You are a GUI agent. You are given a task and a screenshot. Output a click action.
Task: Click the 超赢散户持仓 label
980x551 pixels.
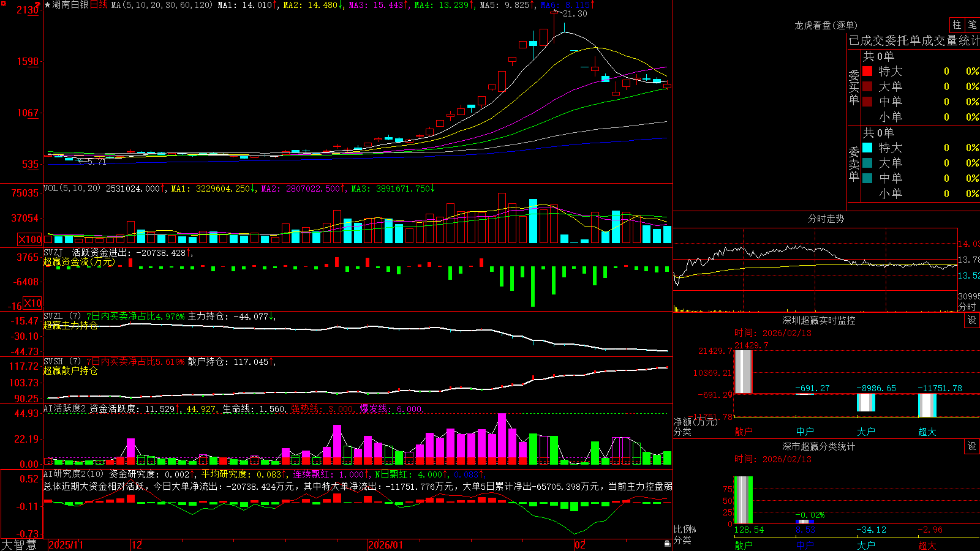(70, 371)
